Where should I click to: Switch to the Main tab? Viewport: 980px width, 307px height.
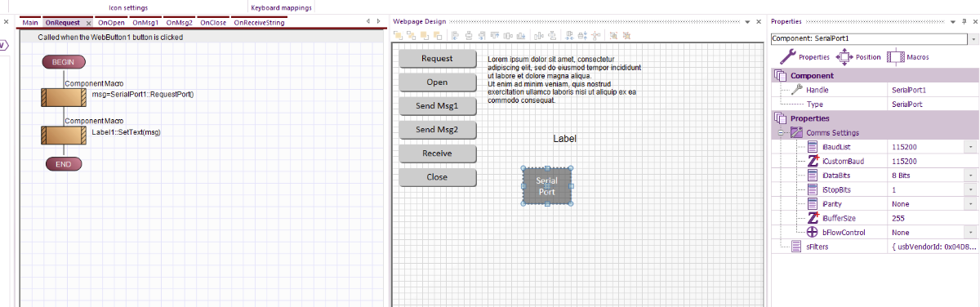30,22
